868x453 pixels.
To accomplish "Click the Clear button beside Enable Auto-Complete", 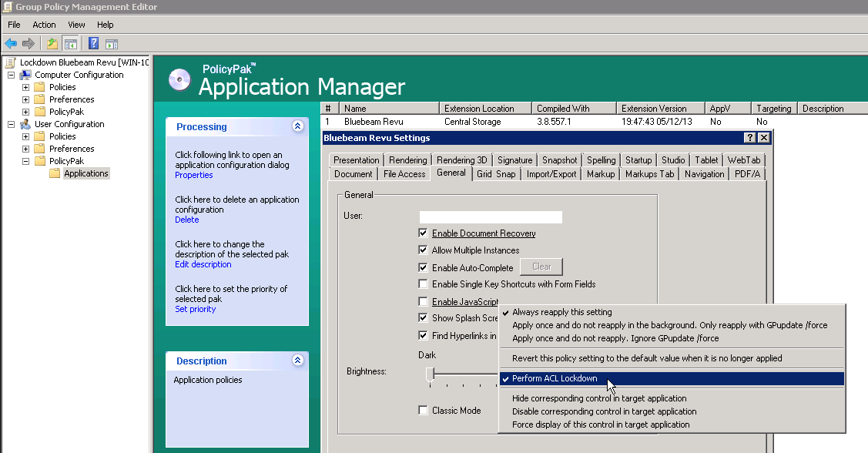I will tap(541, 267).
